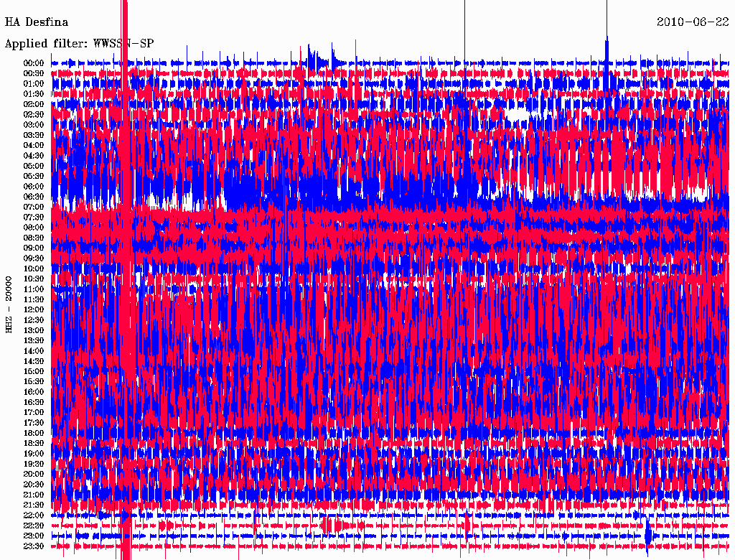Select the 21:30 time label
735x560 pixels.
[x=34, y=505]
